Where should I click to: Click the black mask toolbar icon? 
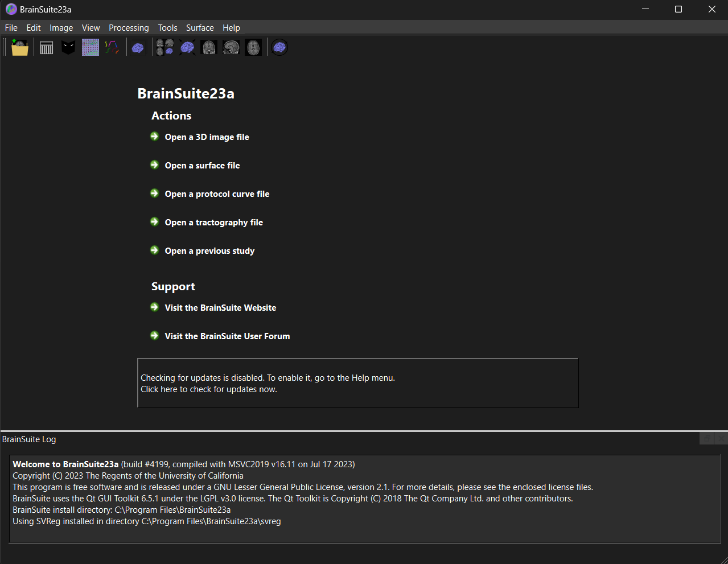click(68, 47)
